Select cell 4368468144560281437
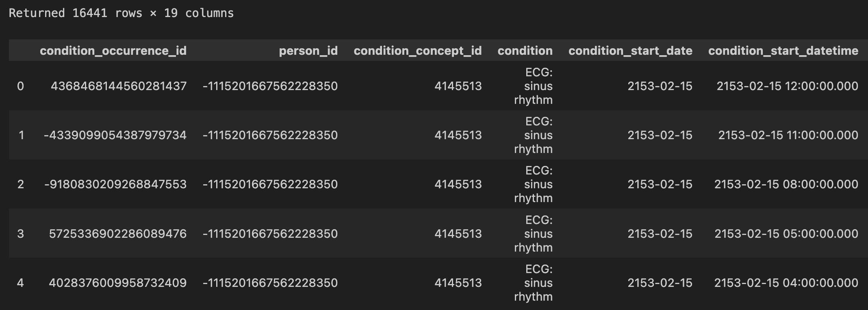868x310 pixels. click(119, 86)
